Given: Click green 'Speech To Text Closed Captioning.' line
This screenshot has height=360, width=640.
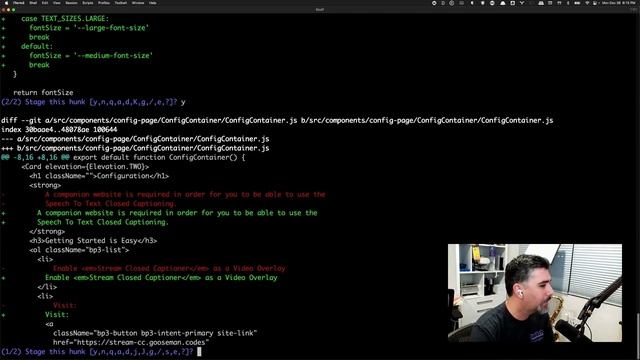Looking at the screenshot, I should pyautogui.click(x=103, y=222).
